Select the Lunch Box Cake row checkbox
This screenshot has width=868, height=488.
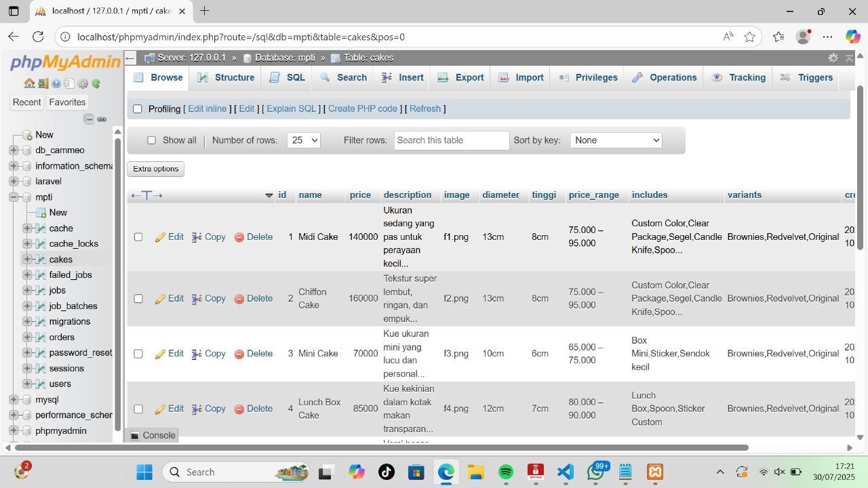point(138,409)
